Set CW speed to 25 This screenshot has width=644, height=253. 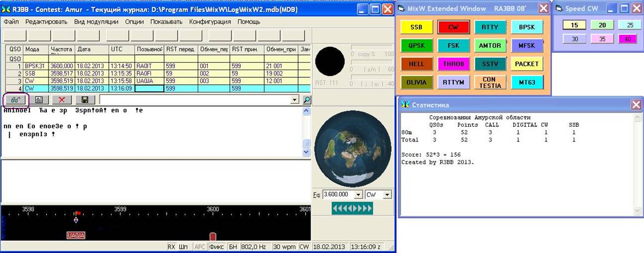point(629,25)
